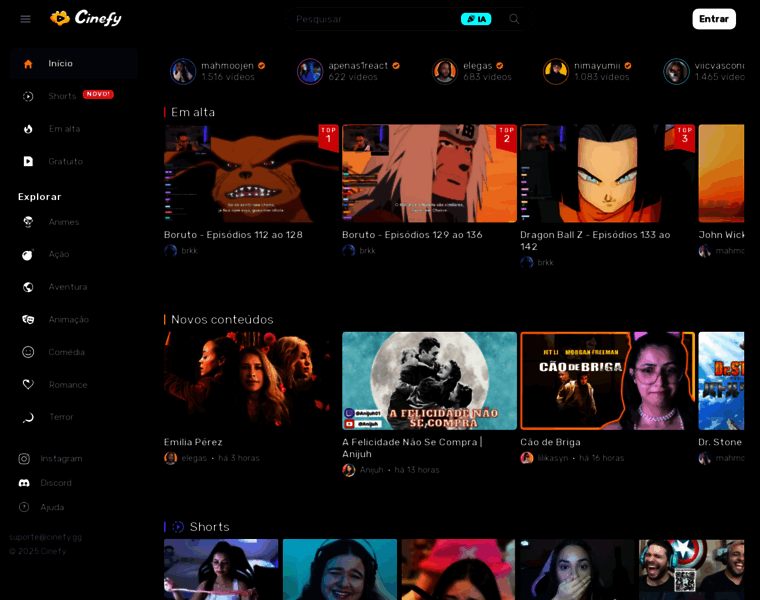Screen dimensions: 760x600
Task: Open Boruto Episódios 112 ao 128 thumbnail
Action: [x=251, y=174]
